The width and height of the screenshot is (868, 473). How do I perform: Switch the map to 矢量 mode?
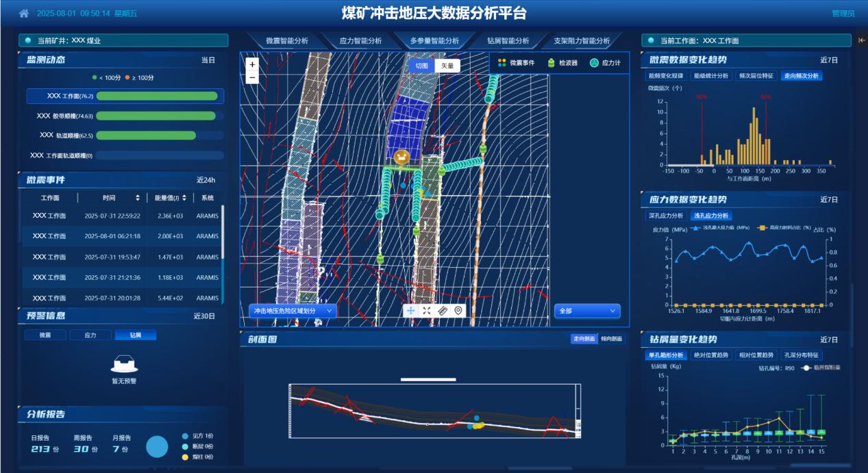447,66
